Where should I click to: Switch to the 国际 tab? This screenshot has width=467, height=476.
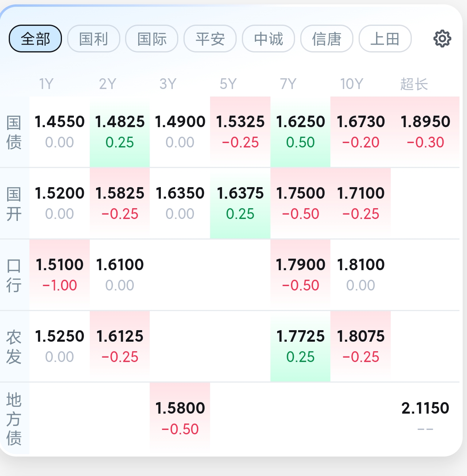click(x=152, y=39)
